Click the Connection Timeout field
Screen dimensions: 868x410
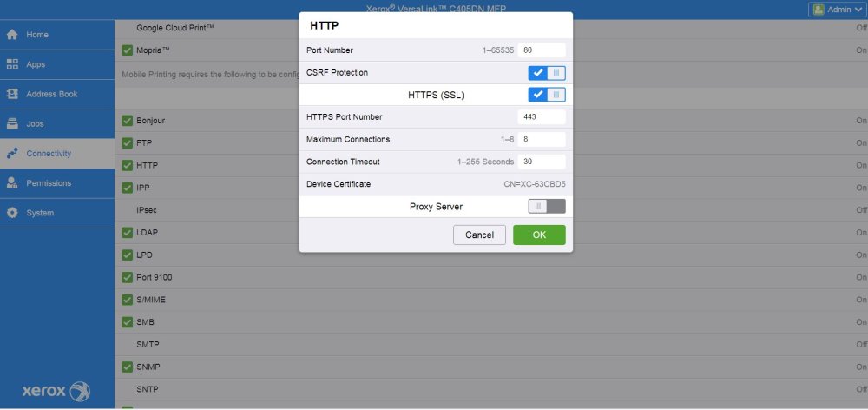coord(542,162)
